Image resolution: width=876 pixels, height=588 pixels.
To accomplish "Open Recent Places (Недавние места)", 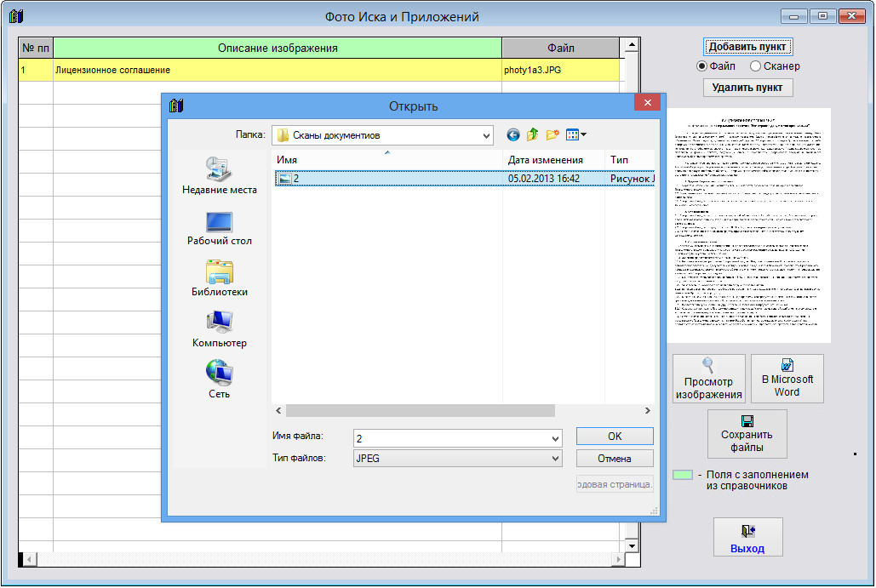I will (219, 176).
